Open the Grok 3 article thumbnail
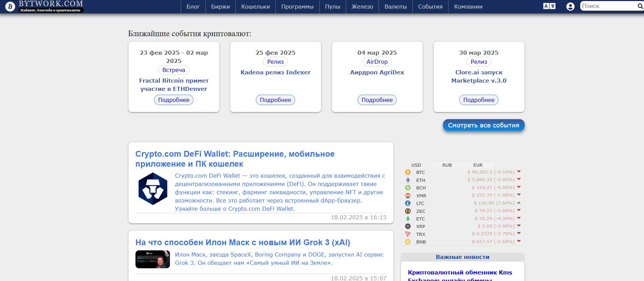Image resolution: width=644 pixels, height=281 pixels. (x=153, y=259)
